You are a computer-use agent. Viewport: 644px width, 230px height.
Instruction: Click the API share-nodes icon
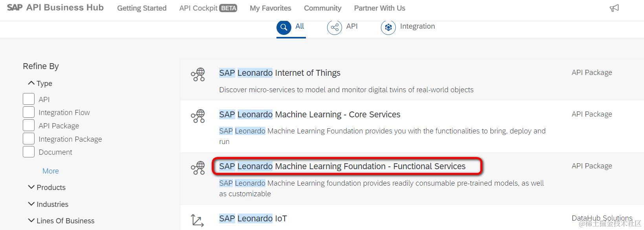[335, 27]
